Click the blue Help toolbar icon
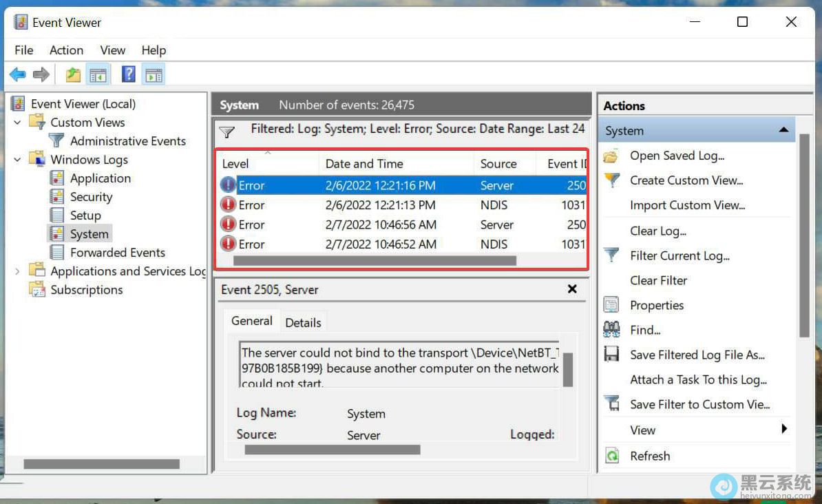Image resolution: width=822 pixels, height=504 pixels. (x=128, y=74)
